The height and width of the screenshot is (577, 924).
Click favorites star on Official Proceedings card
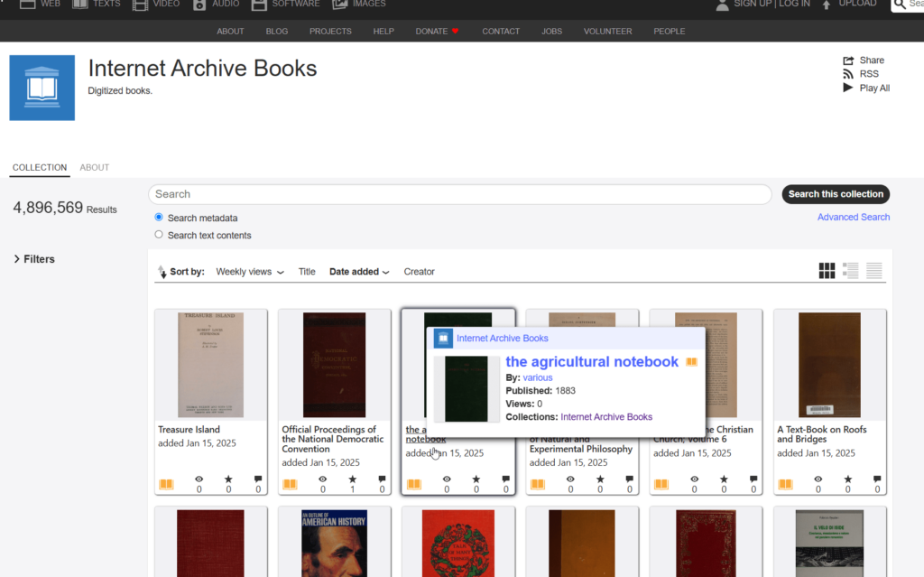coord(353,479)
